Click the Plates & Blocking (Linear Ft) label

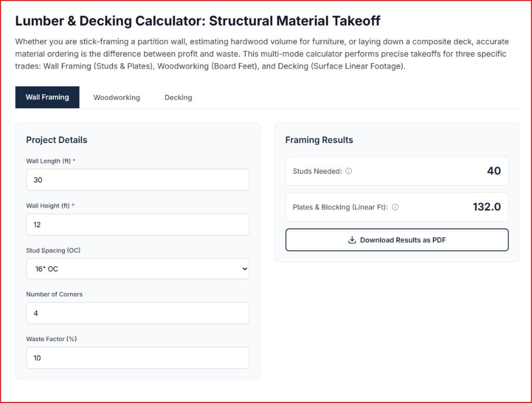tap(340, 207)
